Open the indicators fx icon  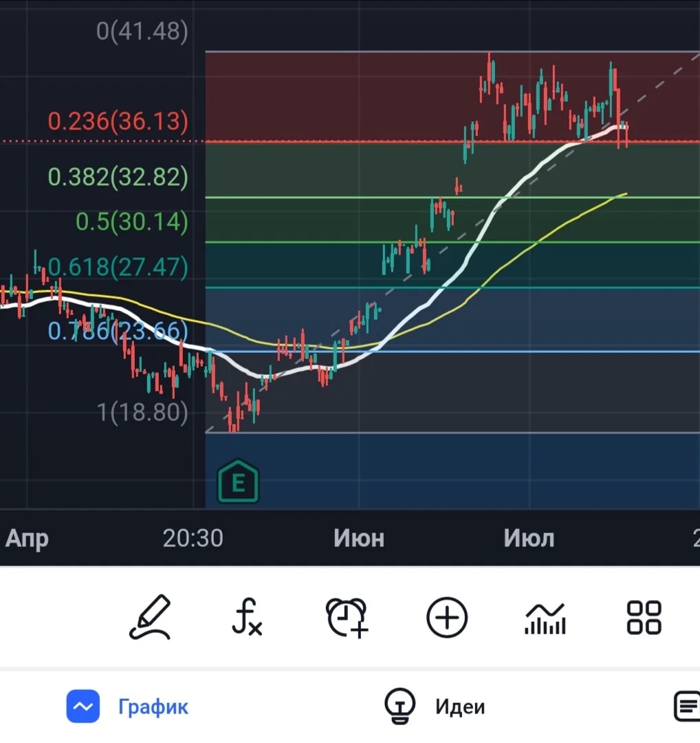[248, 617]
